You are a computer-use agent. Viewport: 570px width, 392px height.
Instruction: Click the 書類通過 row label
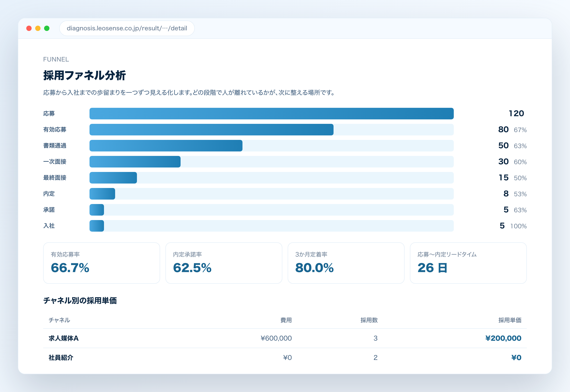[55, 146]
